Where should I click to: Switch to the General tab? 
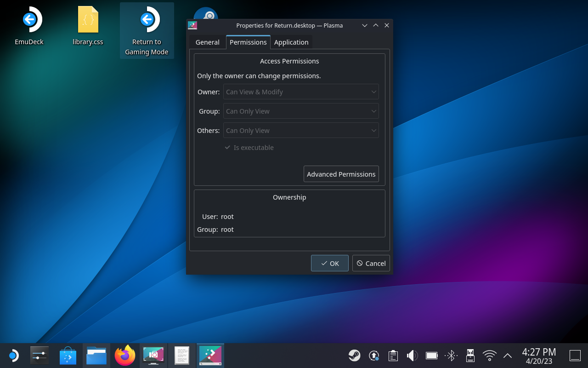point(207,42)
